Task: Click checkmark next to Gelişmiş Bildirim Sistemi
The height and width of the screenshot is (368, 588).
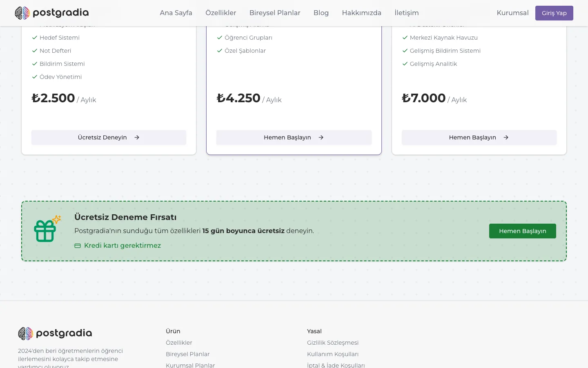Action: (x=405, y=51)
